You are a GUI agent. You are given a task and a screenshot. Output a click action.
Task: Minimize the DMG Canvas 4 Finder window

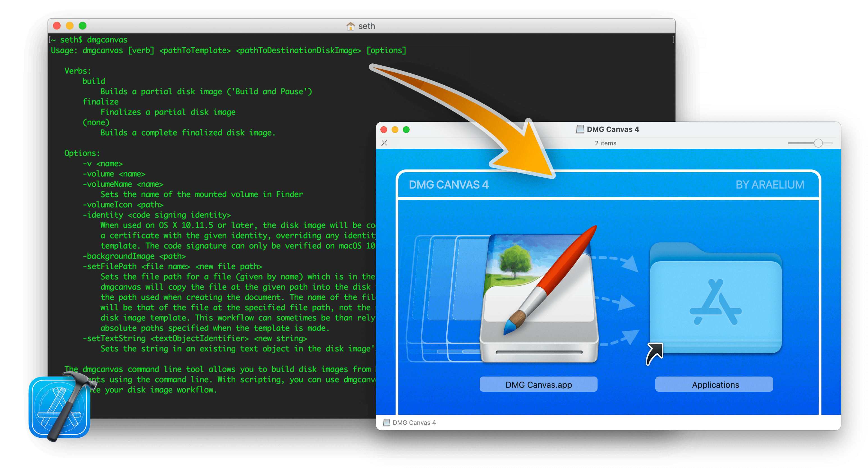[x=395, y=130]
